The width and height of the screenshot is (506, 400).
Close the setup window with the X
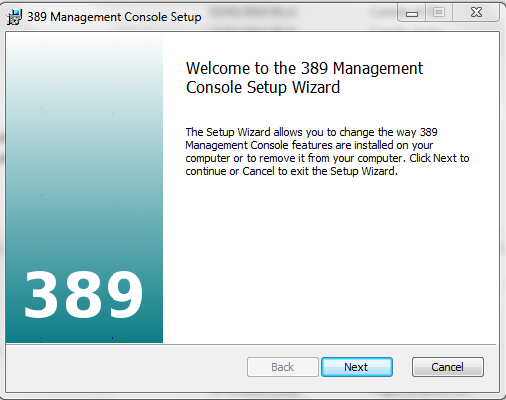click(x=476, y=13)
